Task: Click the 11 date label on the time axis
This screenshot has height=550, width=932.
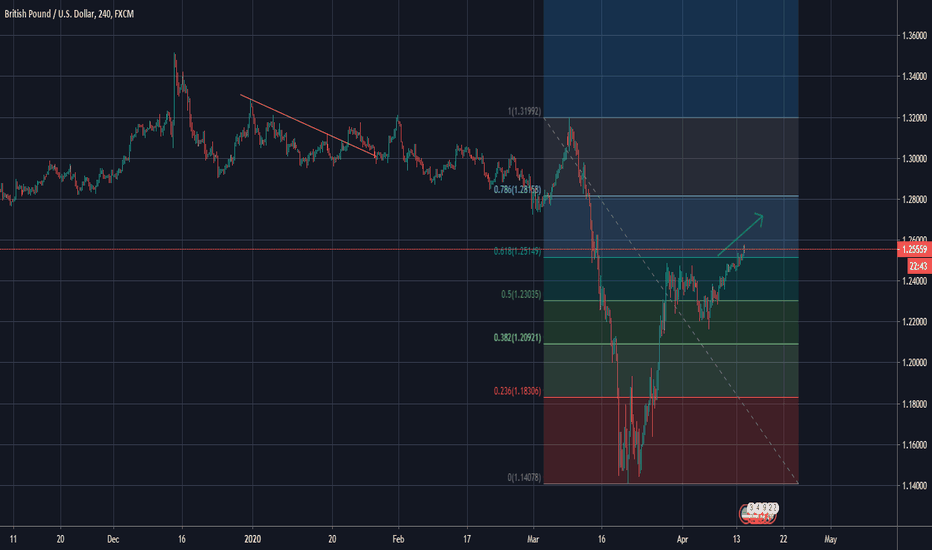Action: pos(13,539)
